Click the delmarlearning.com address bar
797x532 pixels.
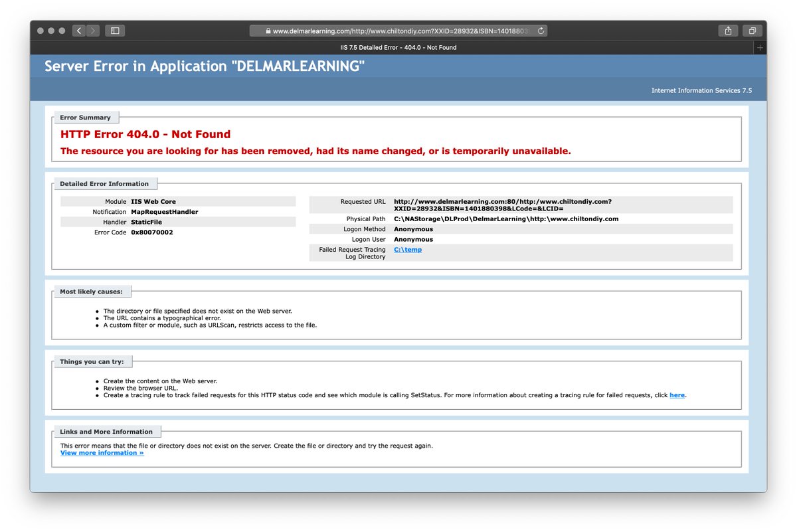[x=398, y=31]
